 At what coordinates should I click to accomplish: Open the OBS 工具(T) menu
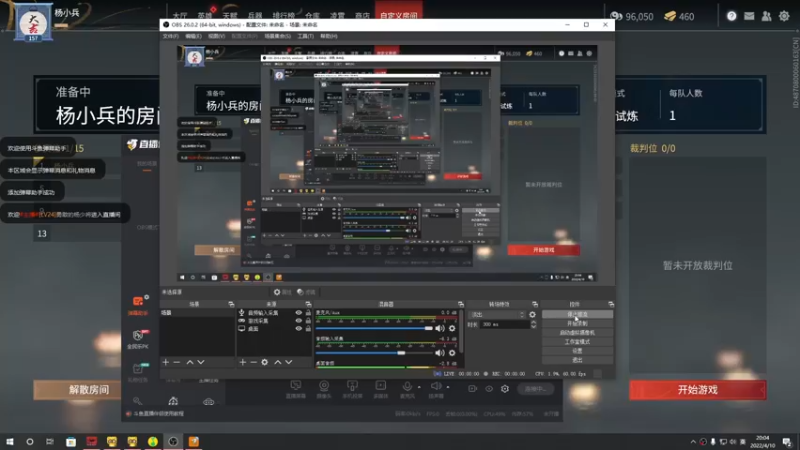pyautogui.click(x=306, y=36)
